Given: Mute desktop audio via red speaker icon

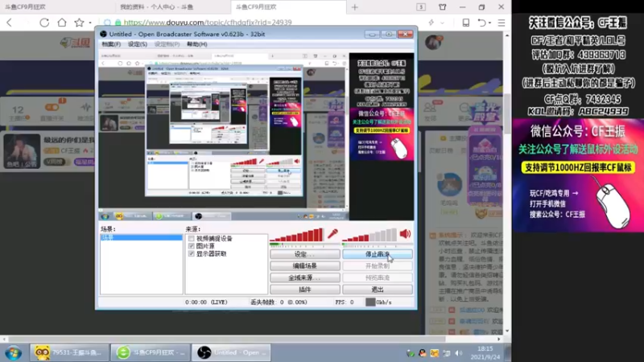Looking at the screenshot, I should coord(405,233).
